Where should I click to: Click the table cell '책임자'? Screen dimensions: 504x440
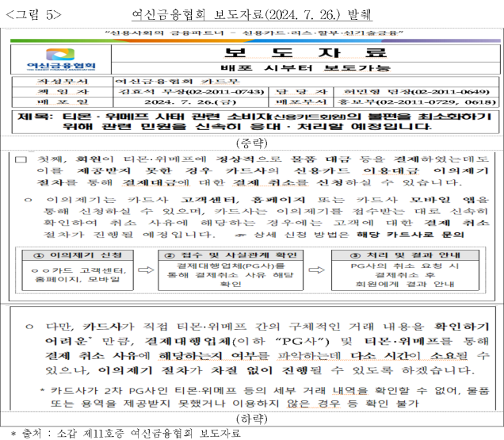63,92
